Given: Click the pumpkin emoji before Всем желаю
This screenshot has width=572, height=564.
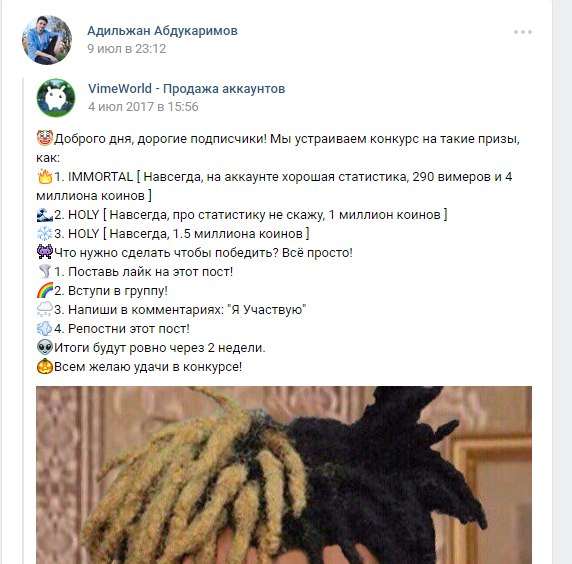Looking at the screenshot, I should 45,366.
